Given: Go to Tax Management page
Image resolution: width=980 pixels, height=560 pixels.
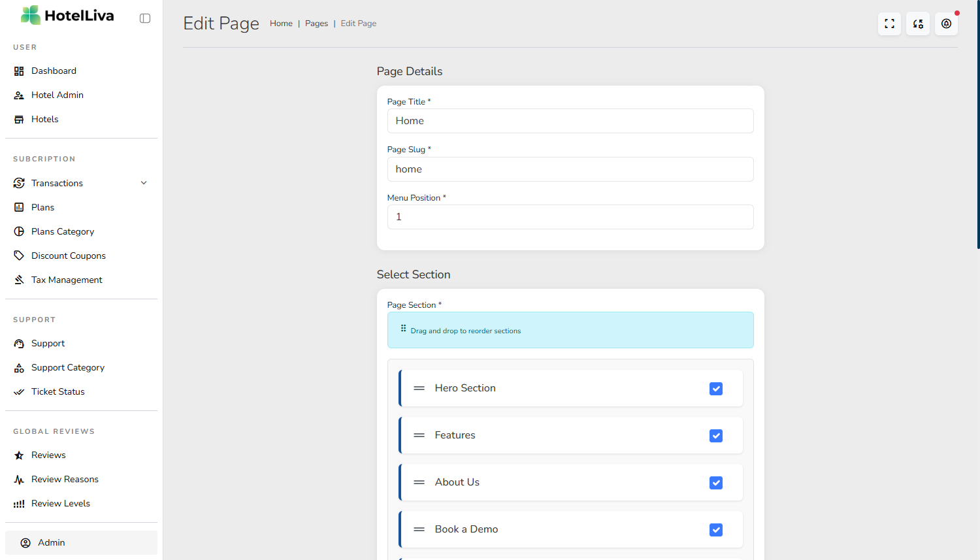Looking at the screenshot, I should (67, 280).
